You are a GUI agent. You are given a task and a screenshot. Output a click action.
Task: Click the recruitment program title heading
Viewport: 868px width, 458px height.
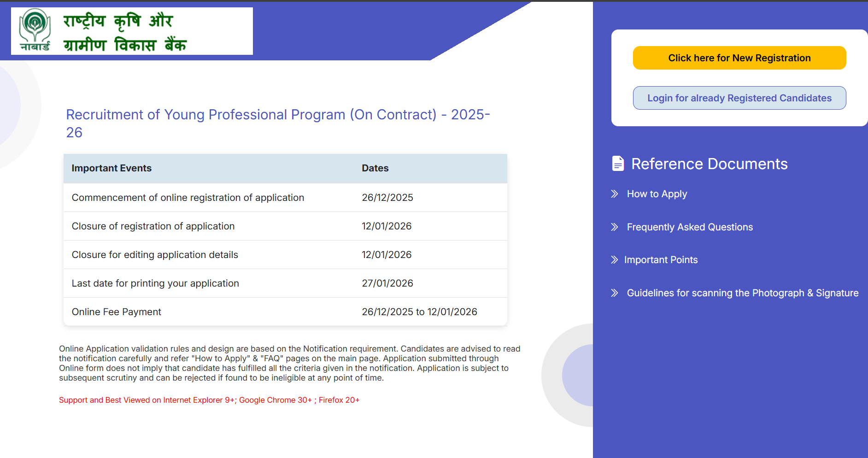tap(278, 123)
